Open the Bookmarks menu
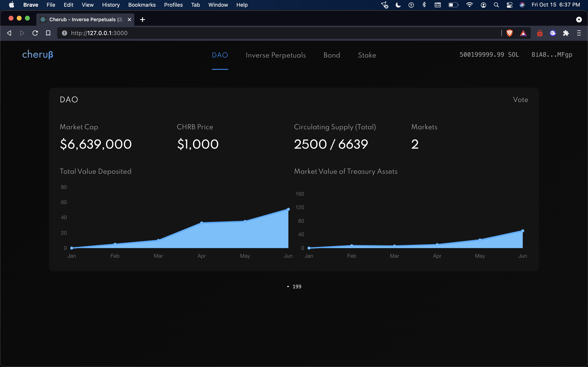 142,5
